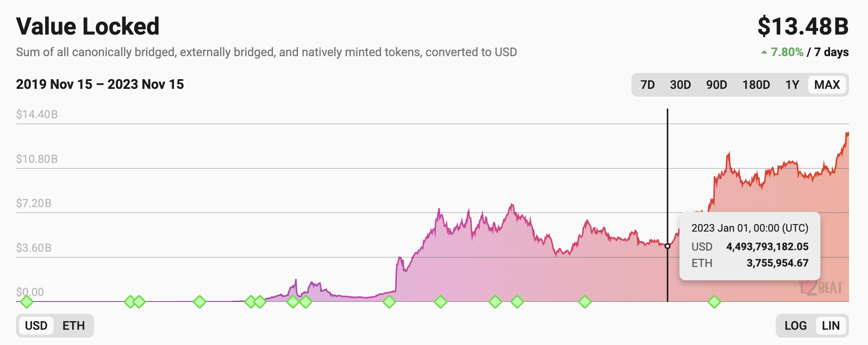Click the rightmost green diamond milestone marker
The image size is (868, 345).
click(x=714, y=302)
